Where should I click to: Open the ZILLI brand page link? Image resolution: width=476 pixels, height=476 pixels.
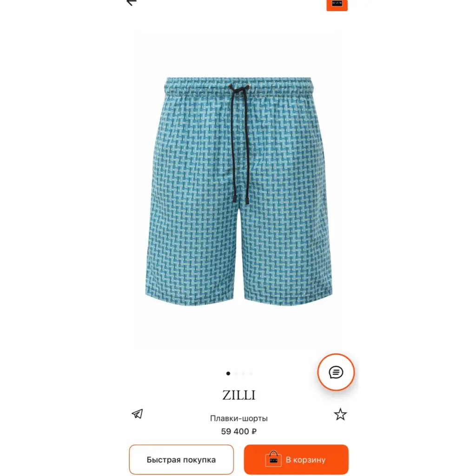click(x=239, y=395)
